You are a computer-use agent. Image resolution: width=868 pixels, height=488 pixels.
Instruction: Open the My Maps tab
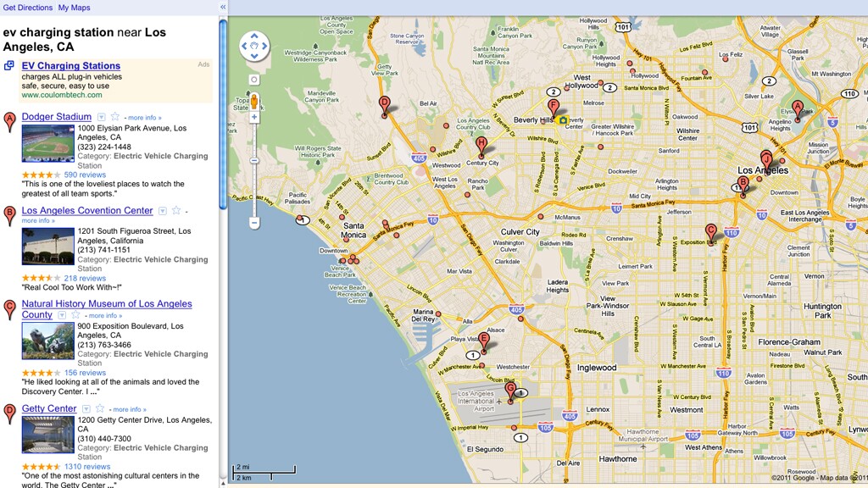pyautogui.click(x=75, y=7)
